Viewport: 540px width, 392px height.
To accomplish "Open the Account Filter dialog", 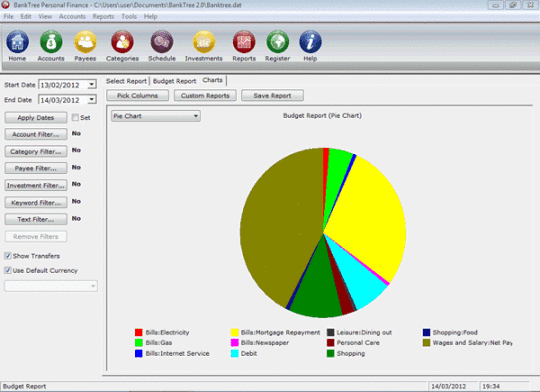I will [36, 134].
